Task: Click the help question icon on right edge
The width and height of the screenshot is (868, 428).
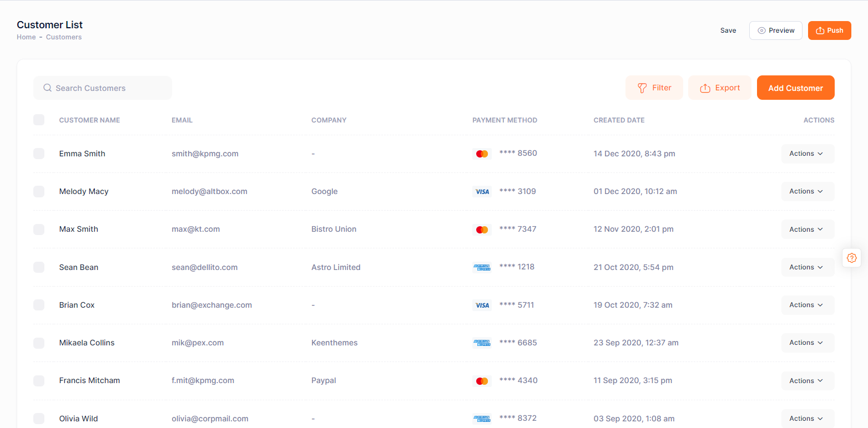Action: [851, 258]
